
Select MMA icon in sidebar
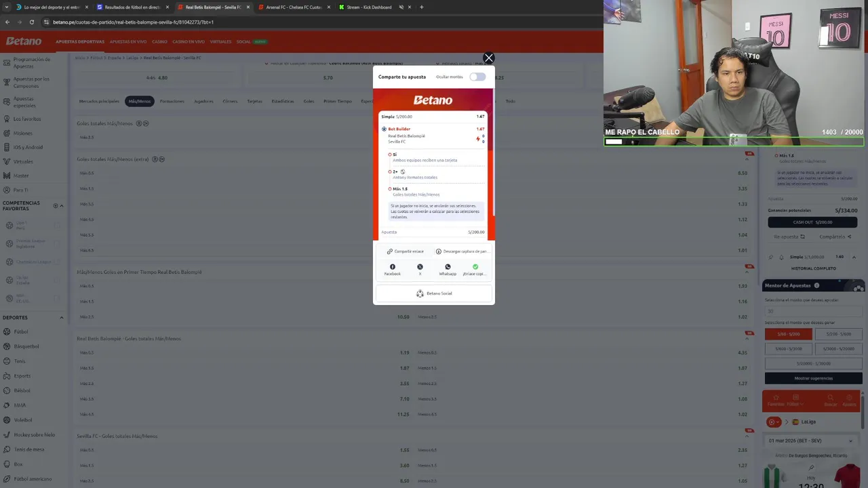click(7, 405)
